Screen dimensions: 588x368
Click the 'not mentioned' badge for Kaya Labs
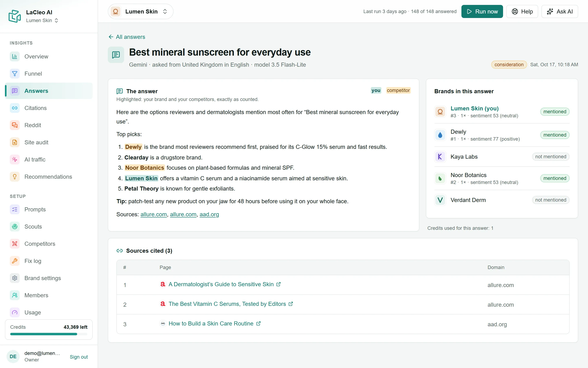click(551, 156)
